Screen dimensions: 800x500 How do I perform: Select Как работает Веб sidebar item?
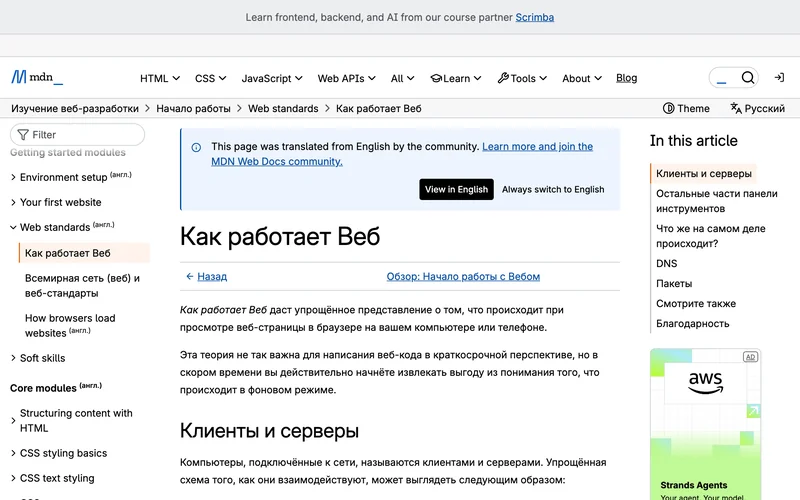84,253
